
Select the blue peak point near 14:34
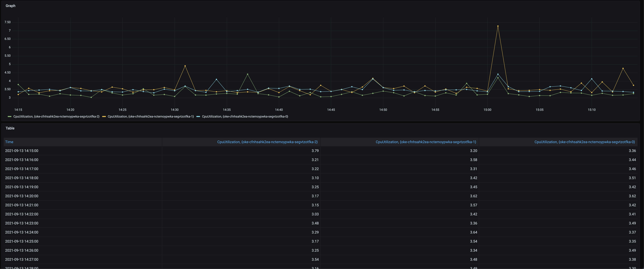216,79
